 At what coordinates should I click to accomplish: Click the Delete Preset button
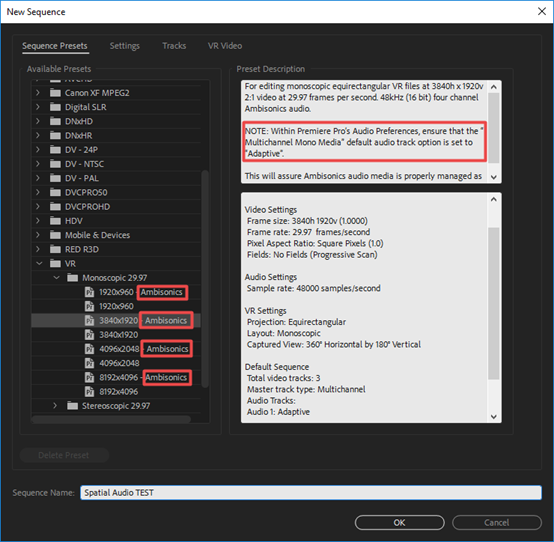[x=64, y=455]
